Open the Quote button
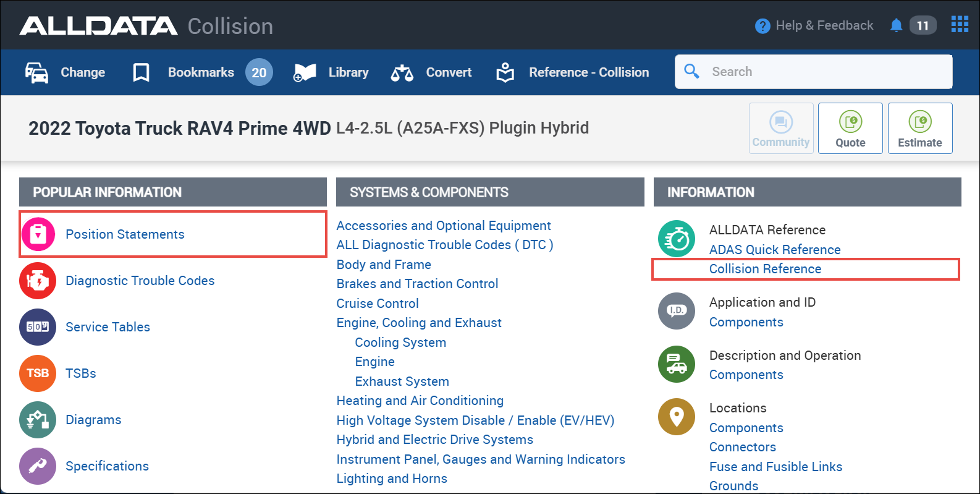Image resolution: width=980 pixels, height=494 pixels. pyautogui.click(x=850, y=128)
